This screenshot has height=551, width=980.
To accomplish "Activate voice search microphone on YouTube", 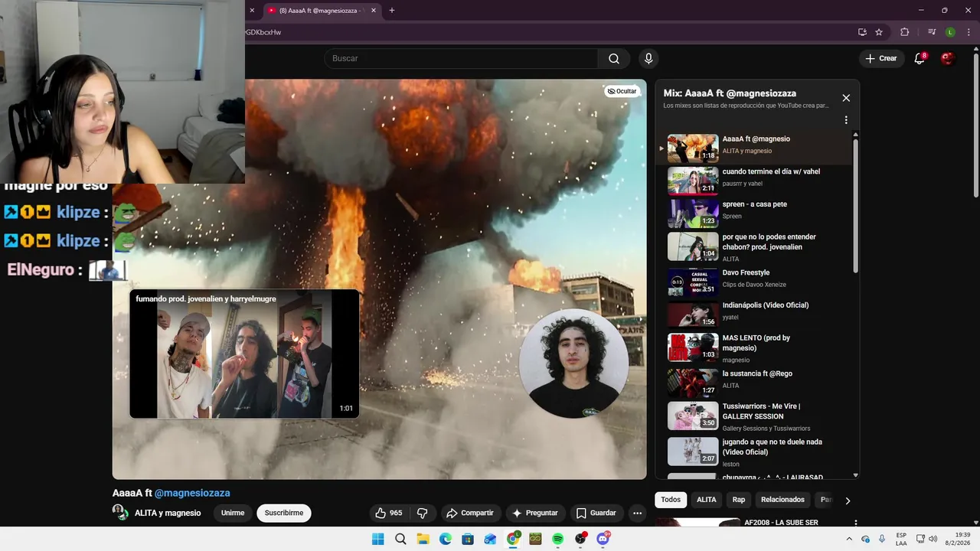I will (x=648, y=59).
